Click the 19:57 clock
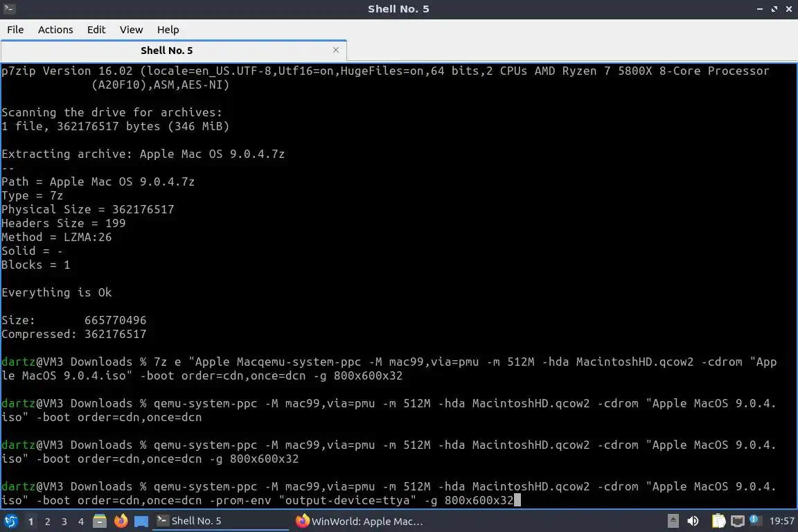 point(781,521)
